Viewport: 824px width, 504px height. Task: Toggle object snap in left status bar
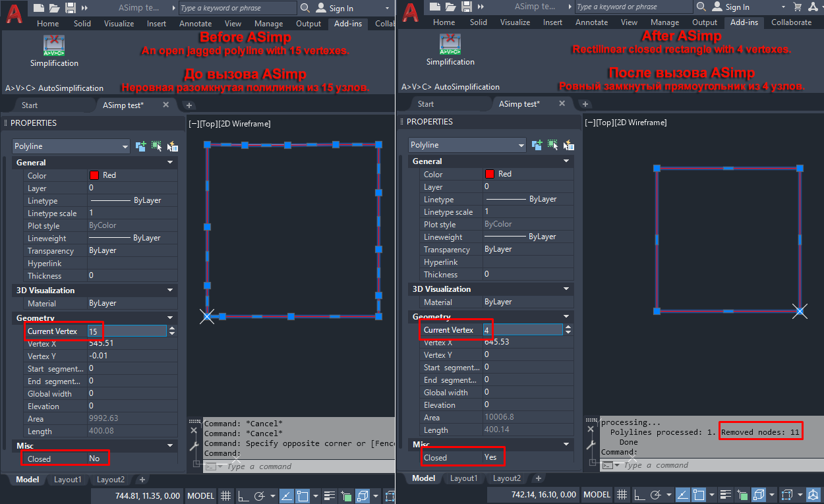click(x=303, y=495)
